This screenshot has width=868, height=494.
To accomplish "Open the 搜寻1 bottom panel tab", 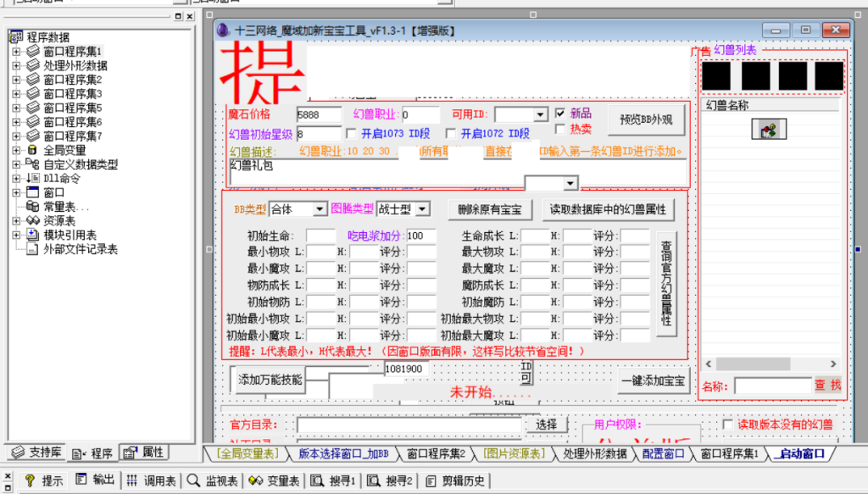I will [x=334, y=480].
